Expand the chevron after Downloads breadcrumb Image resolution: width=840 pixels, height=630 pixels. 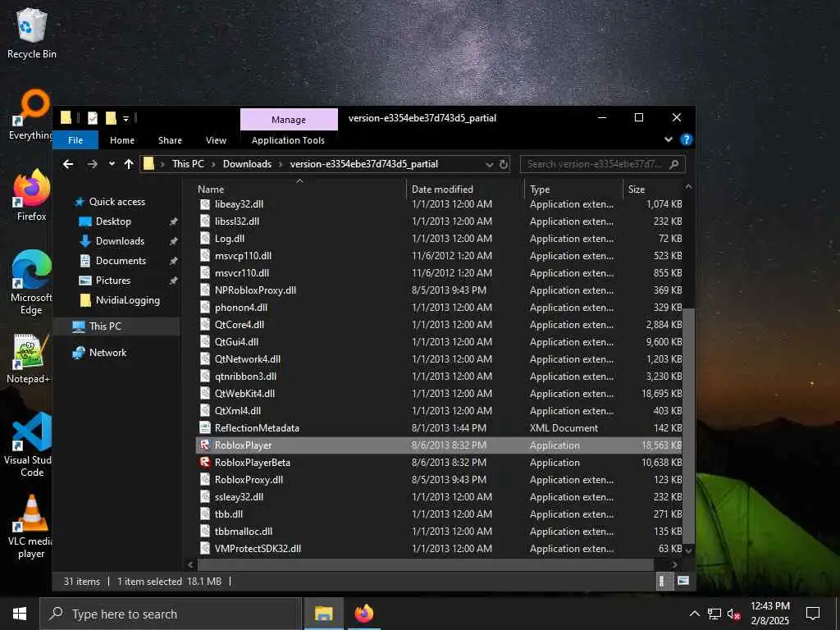[x=281, y=164]
